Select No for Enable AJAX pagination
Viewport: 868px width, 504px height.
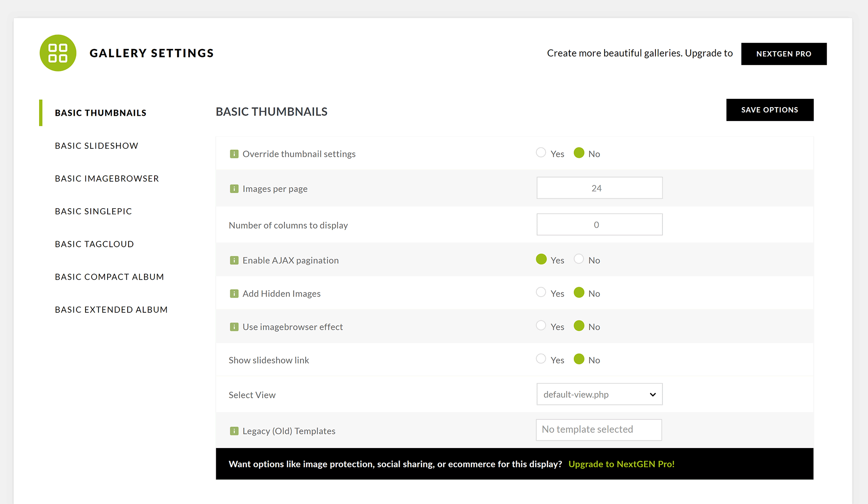(579, 259)
